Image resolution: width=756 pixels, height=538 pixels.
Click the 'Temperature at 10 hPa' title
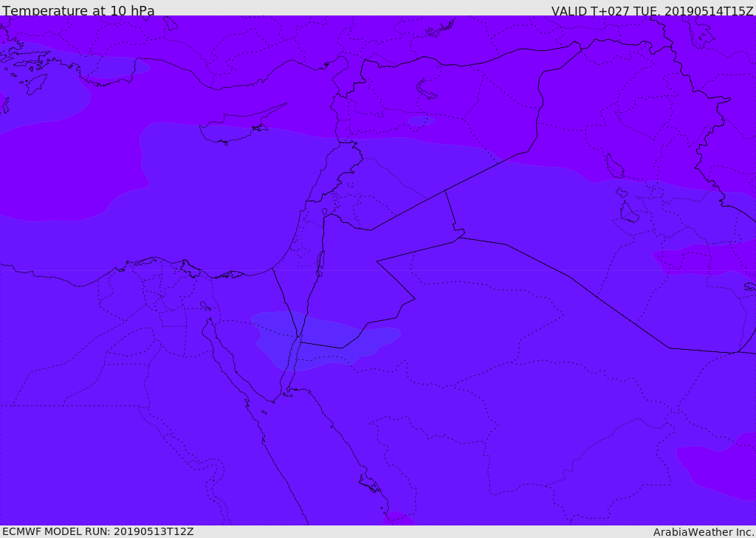tap(78, 10)
